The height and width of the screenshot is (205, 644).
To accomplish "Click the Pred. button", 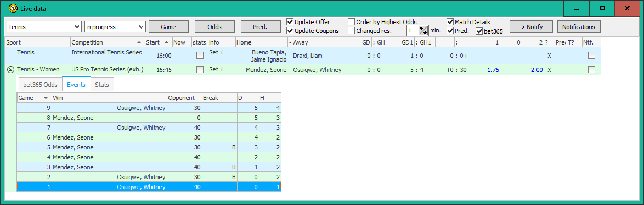I will (x=261, y=27).
